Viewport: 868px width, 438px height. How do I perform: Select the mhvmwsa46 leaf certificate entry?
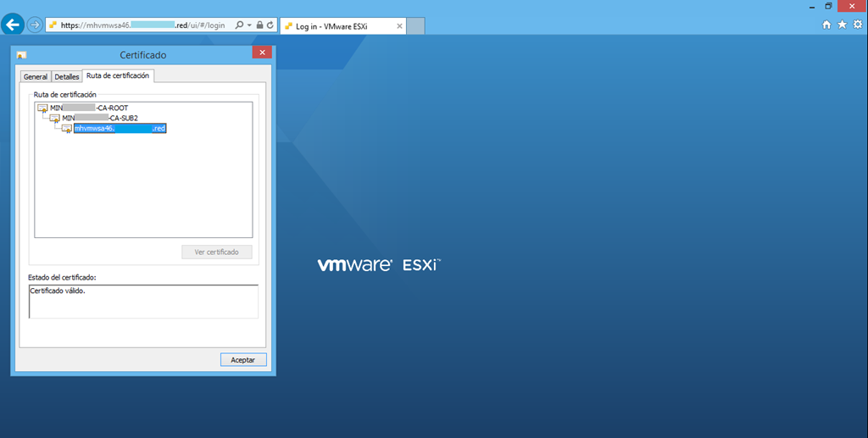click(119, 128)
